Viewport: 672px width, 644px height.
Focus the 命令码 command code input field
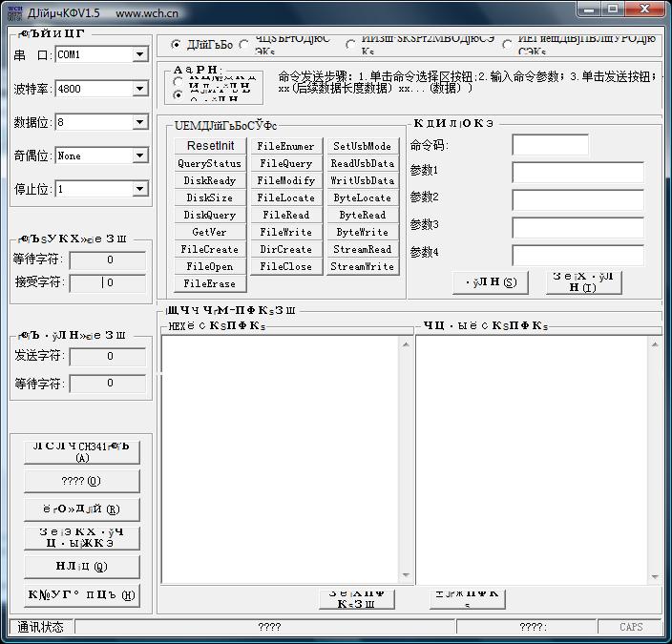[550, 145]
